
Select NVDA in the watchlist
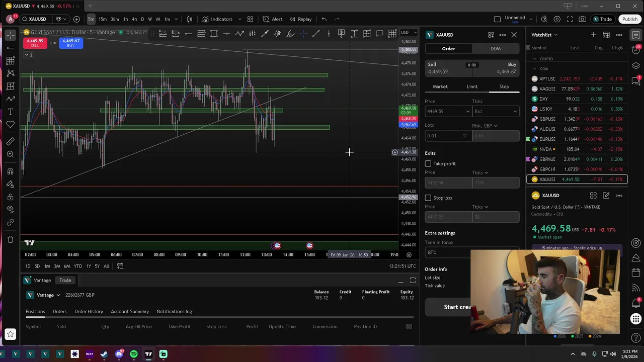coord(577,149)
